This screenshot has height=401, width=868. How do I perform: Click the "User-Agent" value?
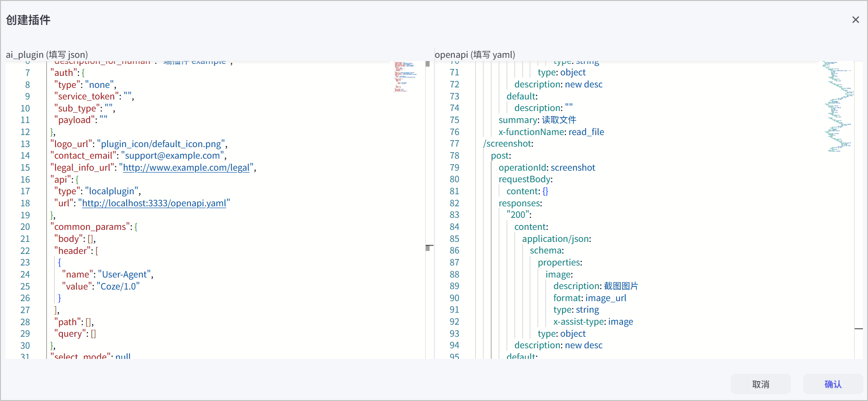124,274
